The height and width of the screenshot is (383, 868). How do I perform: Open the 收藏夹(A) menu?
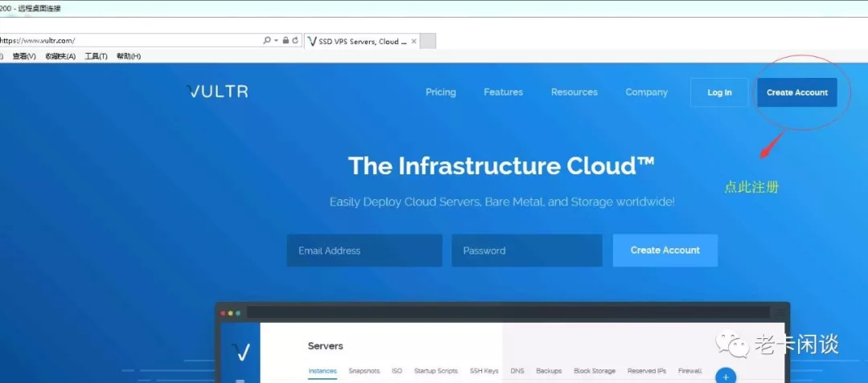click(x=60, y=56)
